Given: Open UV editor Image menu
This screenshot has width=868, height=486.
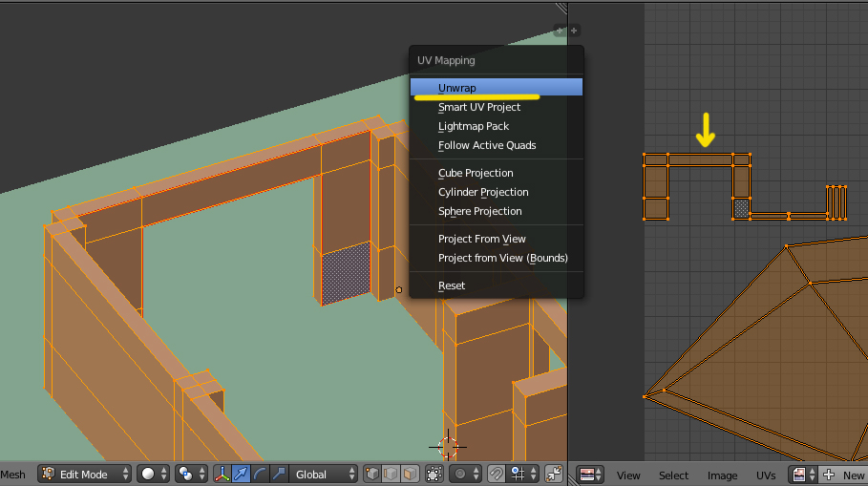Looking at the screenshot, I should [x=722, y=475].
